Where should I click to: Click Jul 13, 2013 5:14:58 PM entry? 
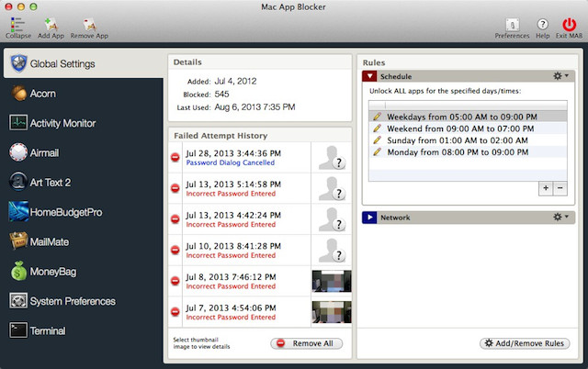point(233,184)
